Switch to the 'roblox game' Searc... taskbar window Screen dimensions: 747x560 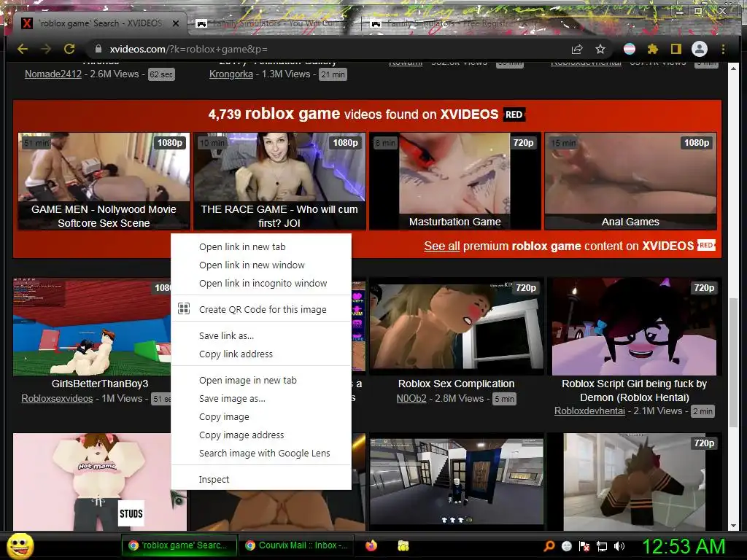(x=179, y=545)
